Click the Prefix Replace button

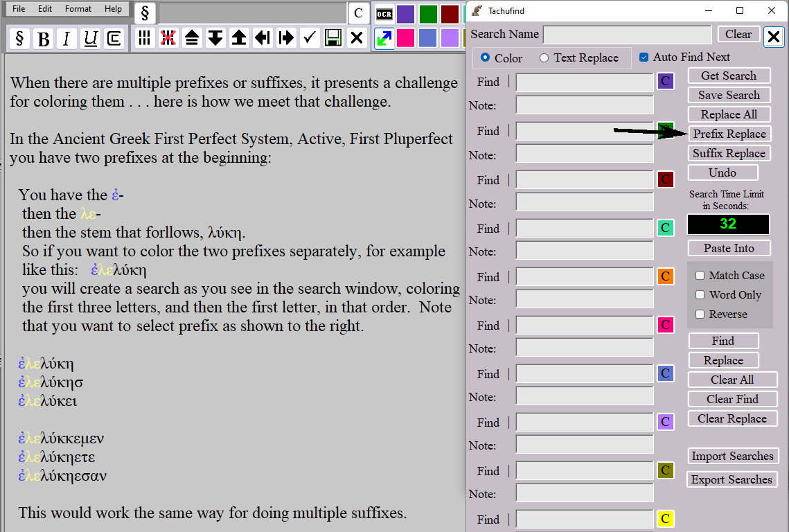tap(729, 134)
